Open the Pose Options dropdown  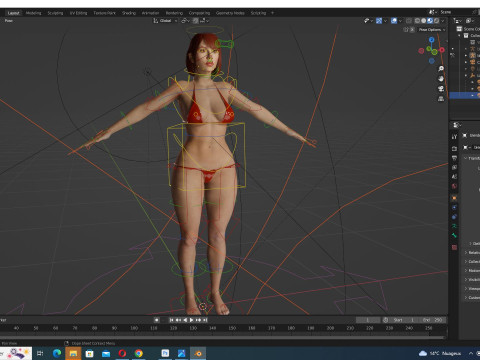[x=432, y=30]
